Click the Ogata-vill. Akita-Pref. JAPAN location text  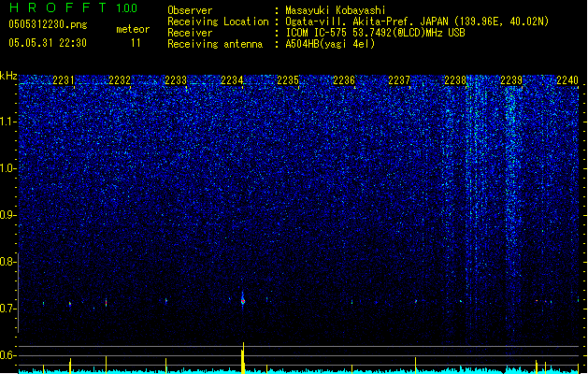[x=417, y=22]
